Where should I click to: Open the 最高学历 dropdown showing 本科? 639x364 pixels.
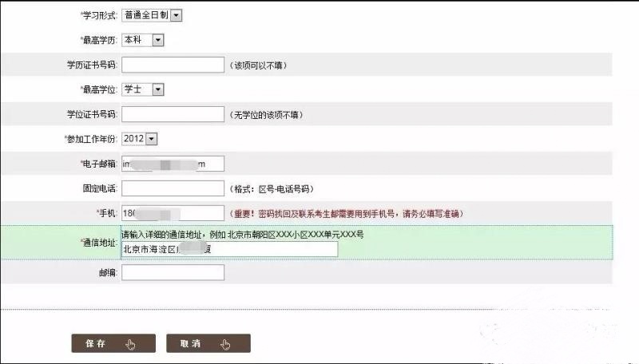coord(143,40)
